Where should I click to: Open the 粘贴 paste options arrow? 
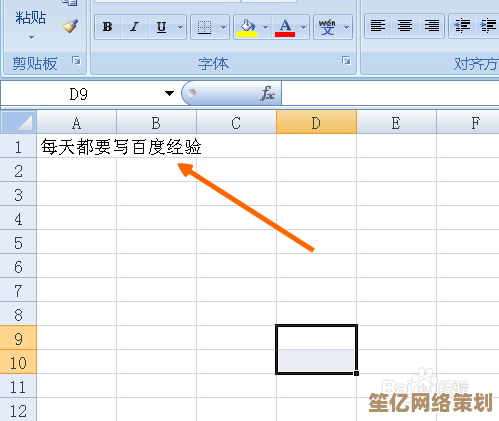(x=31, y=37)
